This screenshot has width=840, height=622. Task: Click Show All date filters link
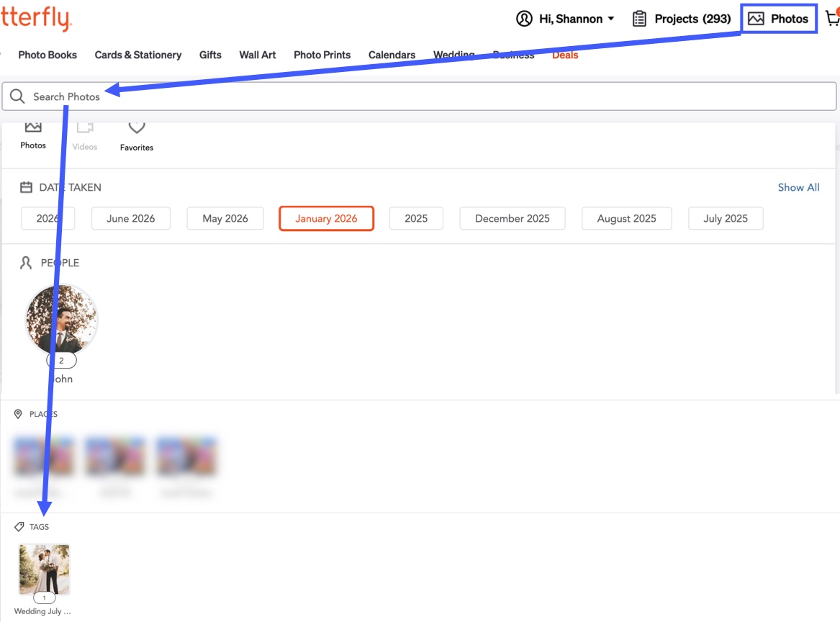point(798,187)
